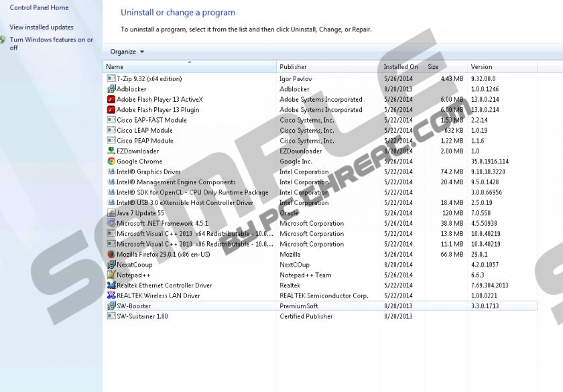Click the Visual C++ 2010 x86 Redistributable icon
This screenshot has height=392, width=563.
(x=111, y=244)
